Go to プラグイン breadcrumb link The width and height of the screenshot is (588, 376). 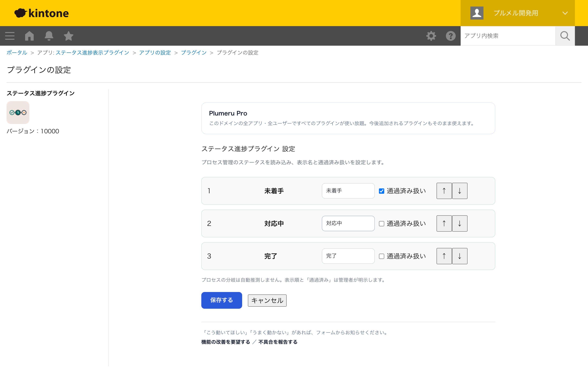coord(194,52)
